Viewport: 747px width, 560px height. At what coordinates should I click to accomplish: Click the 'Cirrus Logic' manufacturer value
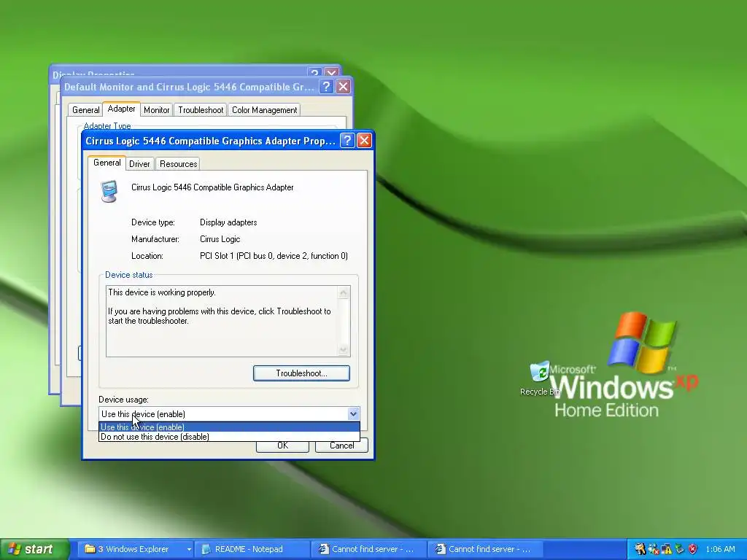(220, 239)
